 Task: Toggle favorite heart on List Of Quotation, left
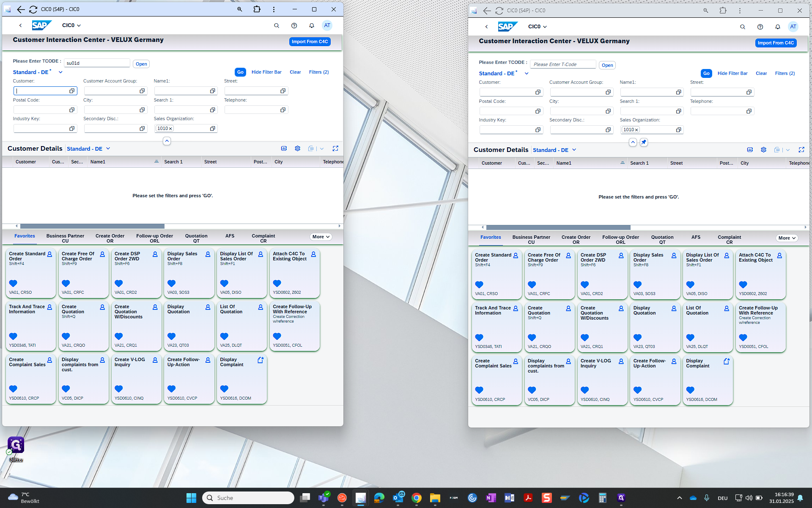point(224,336)
